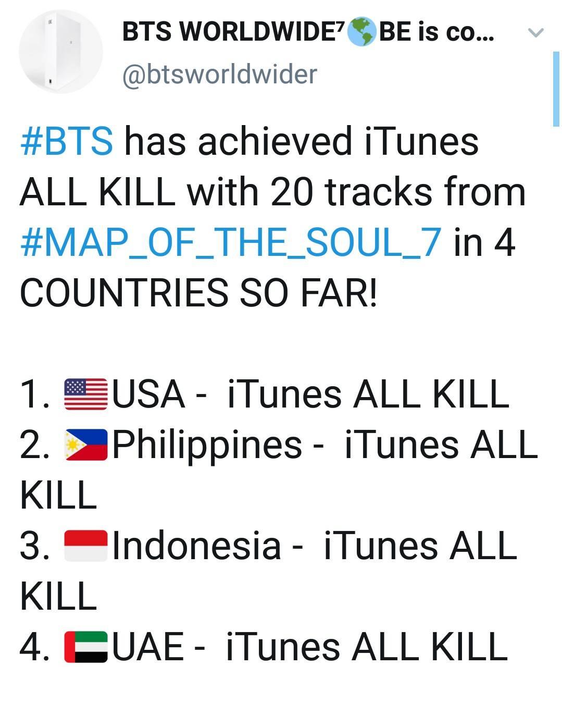Screen dimensions: 562x728
Task: Open the @btsworldwider handle
Action: pyautogui.click(x=219, y=74)
